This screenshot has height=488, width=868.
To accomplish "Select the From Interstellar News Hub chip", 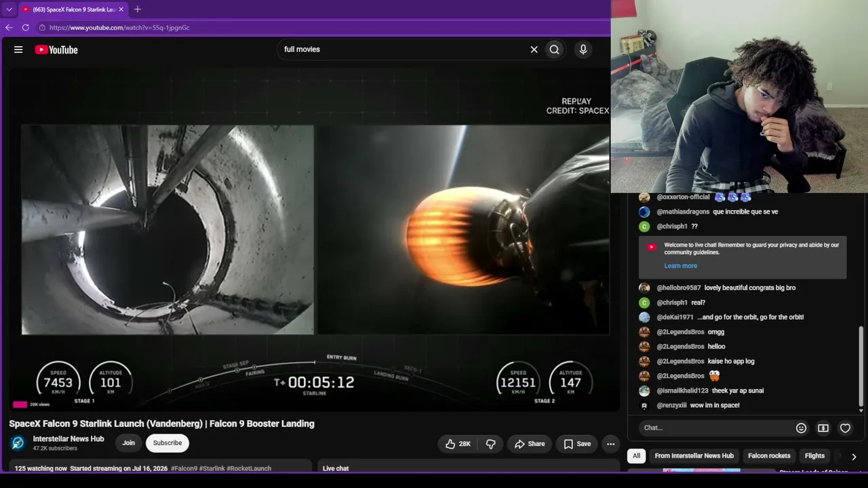I will (694, 456).
